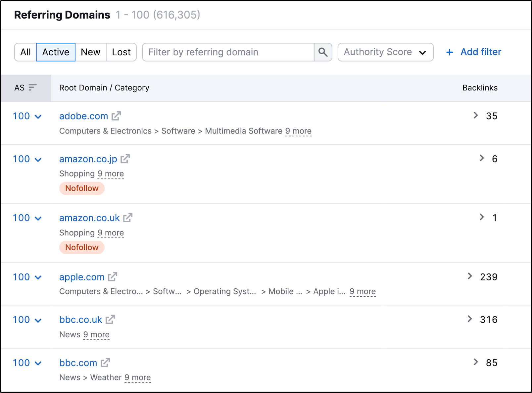Click the search magnifier icon
This screenshot has width=532, height=393.
click(322, 52)
